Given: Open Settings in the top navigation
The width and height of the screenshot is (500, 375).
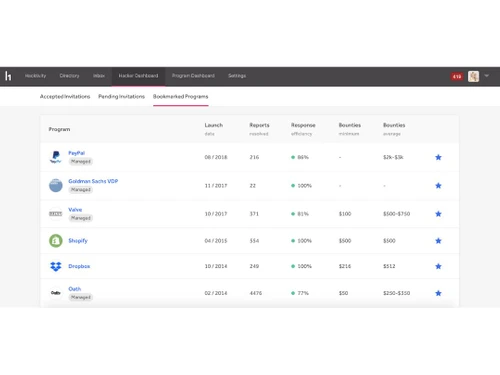Looking at the screenshot, I should click(x=237, y=76).
